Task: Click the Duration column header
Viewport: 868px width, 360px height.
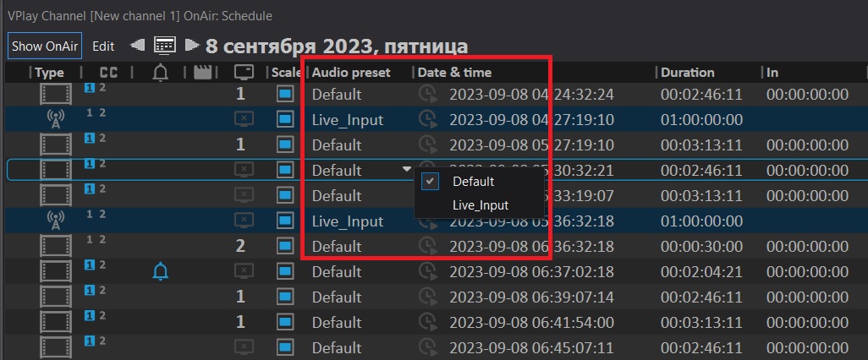Action: [x=687, y=73]
